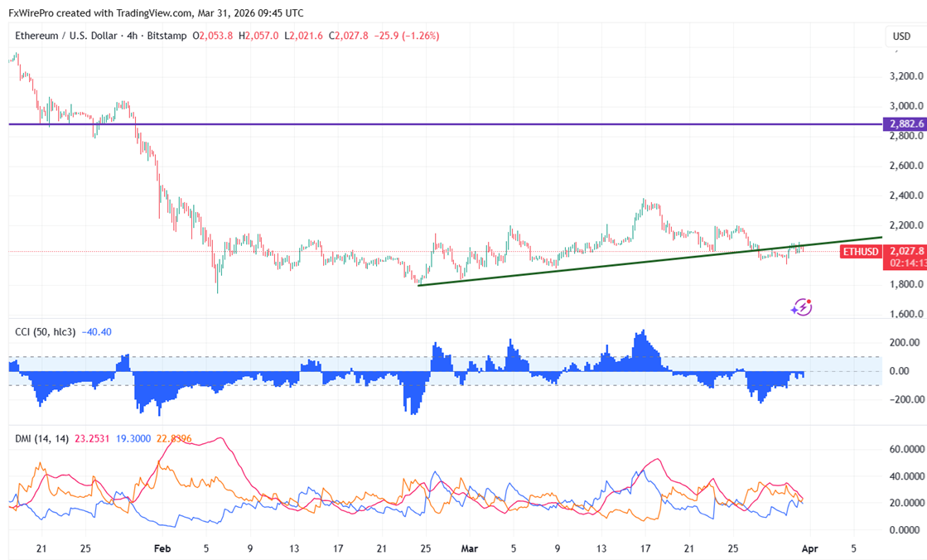The image size is (927, 560).
Task: Click the 3,200.0 price axis label
Action: point(906,76)
